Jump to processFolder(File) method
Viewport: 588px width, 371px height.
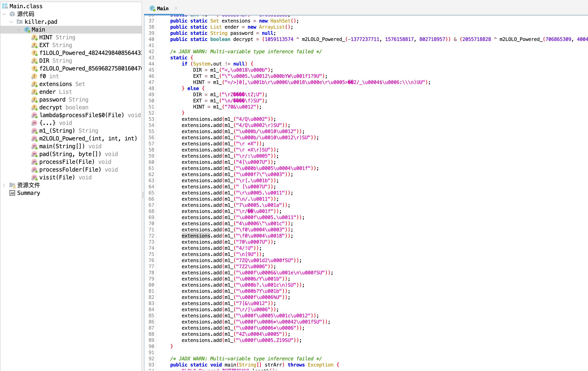pos(78,170)
